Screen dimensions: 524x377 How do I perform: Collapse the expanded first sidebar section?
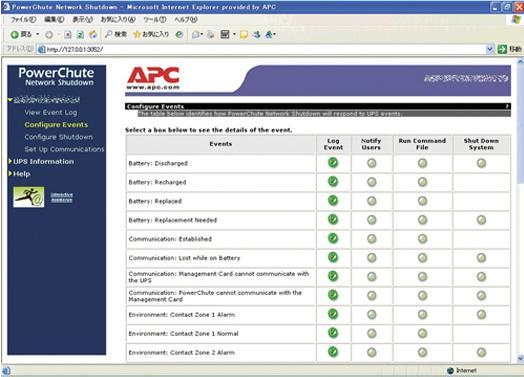point(10,100)
